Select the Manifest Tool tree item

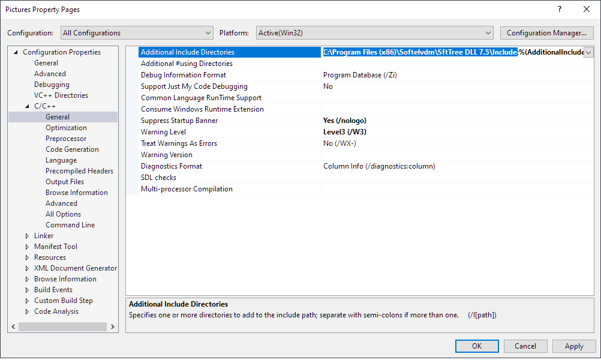click(56, 247)
